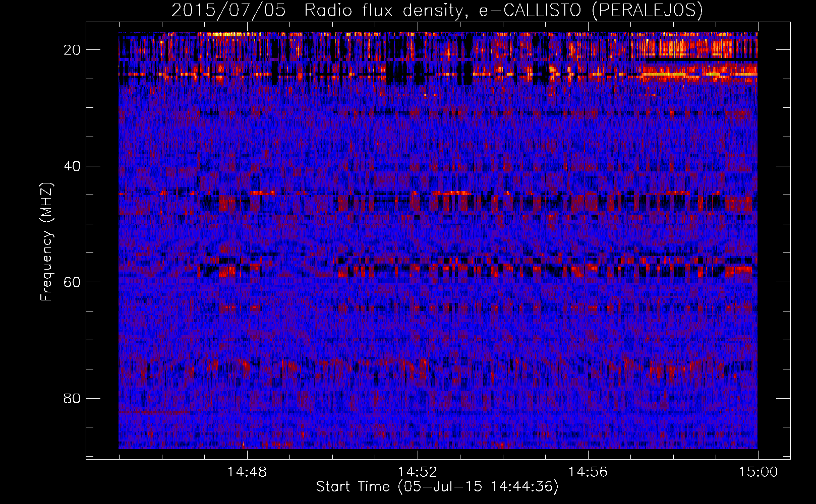Click the x-axis label 'Start Time (05-Jul-15 14:44:36)'
The width and height of the screenshot is (816, 504).
point(437,487)
